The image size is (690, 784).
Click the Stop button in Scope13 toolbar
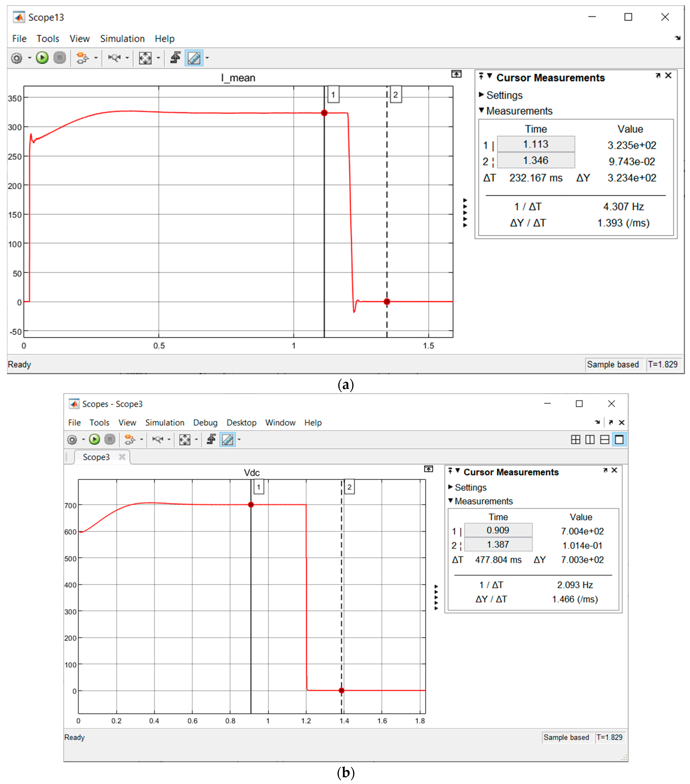tap(59, 58)
